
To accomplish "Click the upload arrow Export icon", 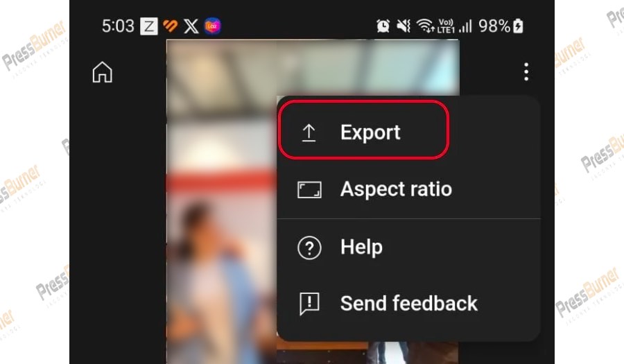I will (x=309, y=133).
